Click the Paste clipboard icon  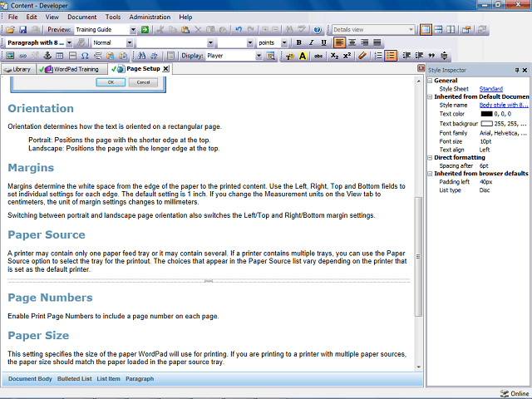point(185,30)
